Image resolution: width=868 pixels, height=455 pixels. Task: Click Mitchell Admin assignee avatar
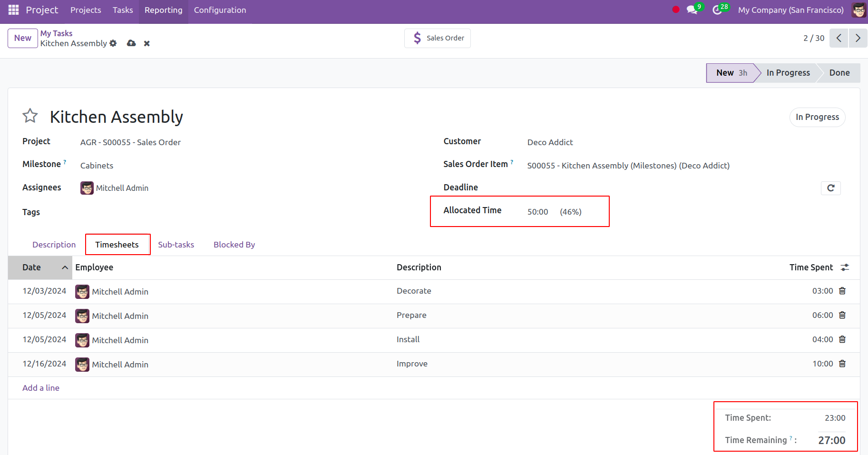pyautogui.click(x=87, y=188)
